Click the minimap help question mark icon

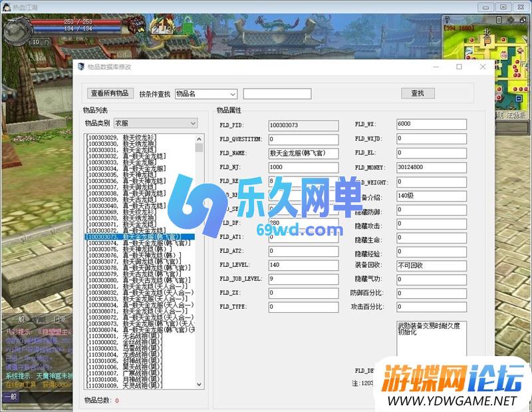click(447, 20)
